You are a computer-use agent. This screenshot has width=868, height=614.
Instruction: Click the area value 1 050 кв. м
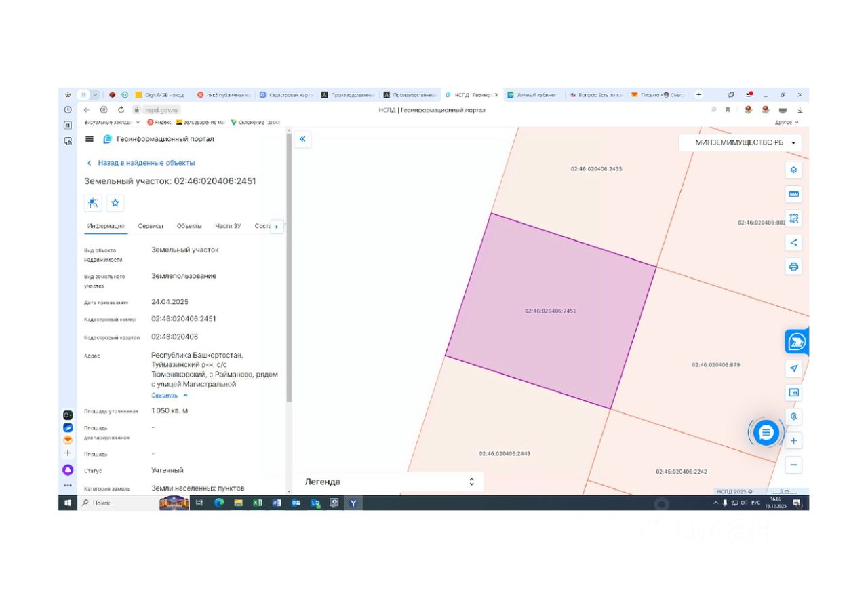(170, 410)
